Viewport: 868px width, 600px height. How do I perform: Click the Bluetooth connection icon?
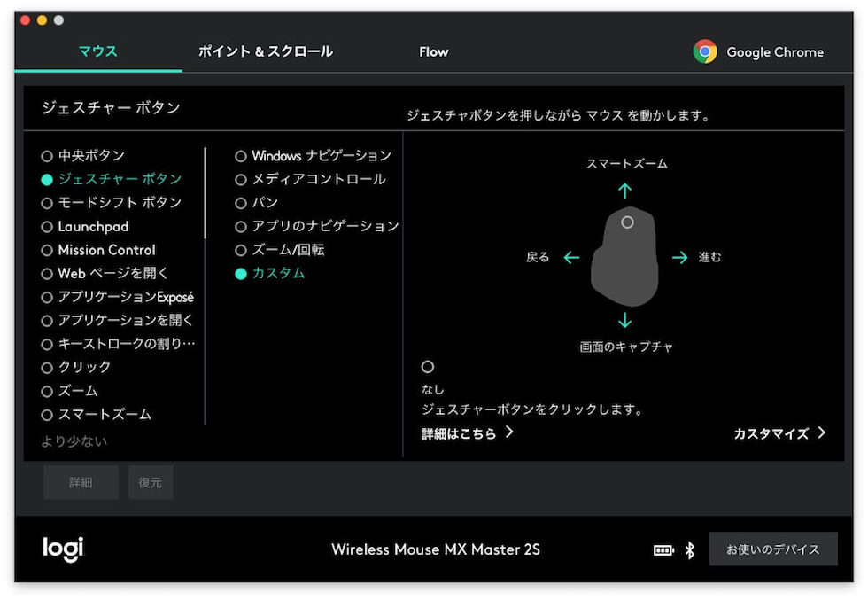tap(690, 550)
